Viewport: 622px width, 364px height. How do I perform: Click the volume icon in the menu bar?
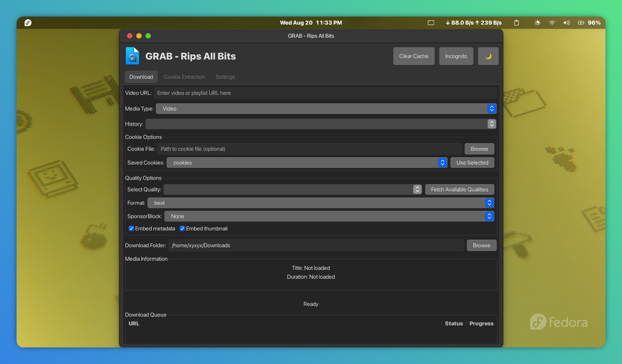[x=566, y=22]
